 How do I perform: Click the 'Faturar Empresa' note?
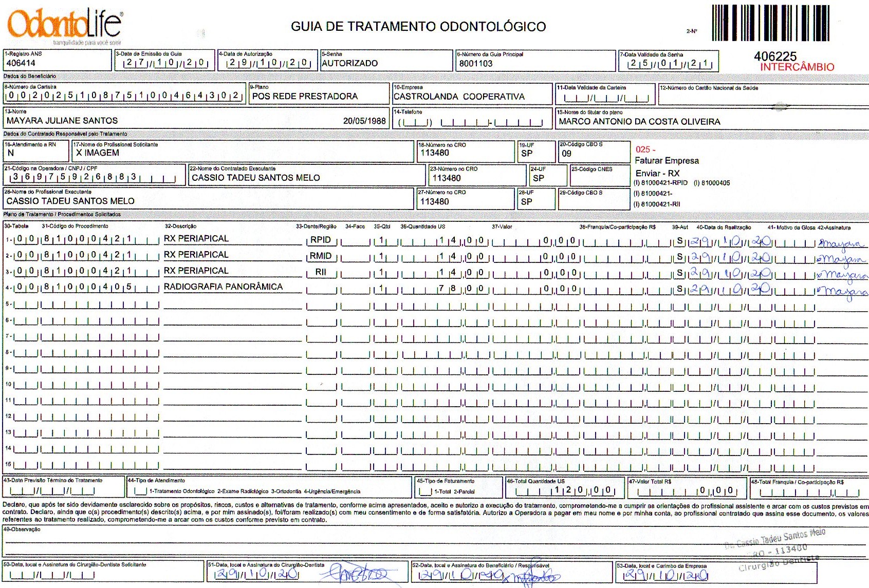[x=667, y=161]
